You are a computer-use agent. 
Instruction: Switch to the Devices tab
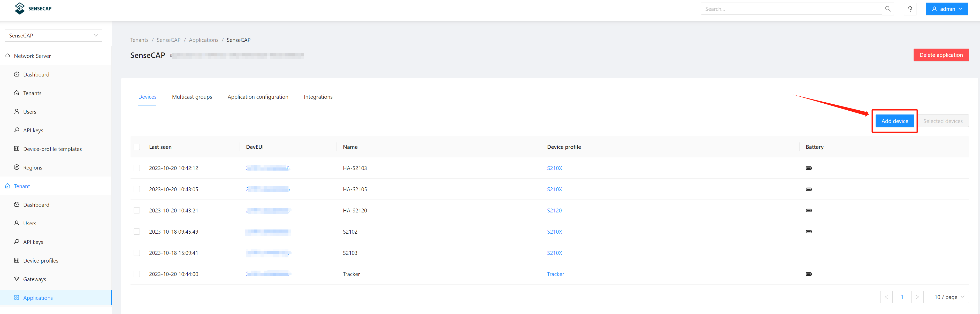(x=147, y=97)
